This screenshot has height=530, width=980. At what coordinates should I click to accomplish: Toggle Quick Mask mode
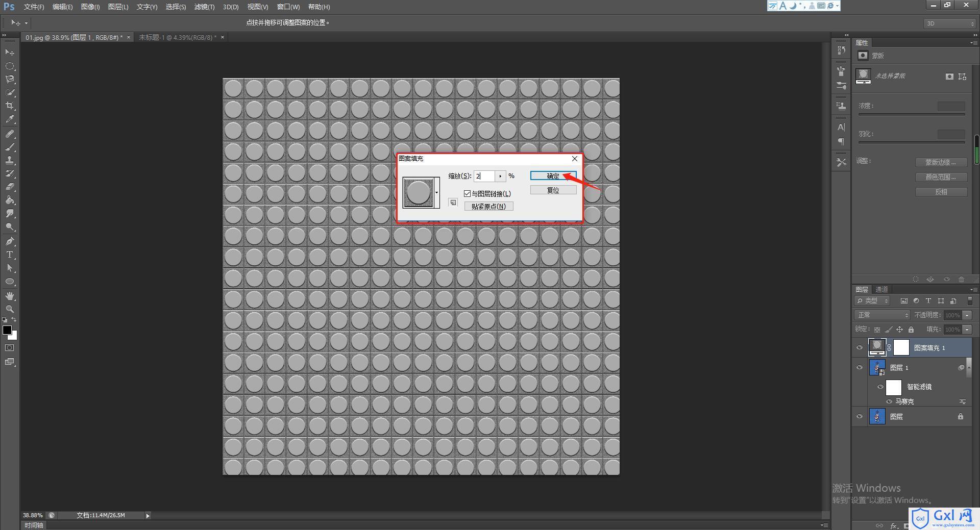[10, 348]
